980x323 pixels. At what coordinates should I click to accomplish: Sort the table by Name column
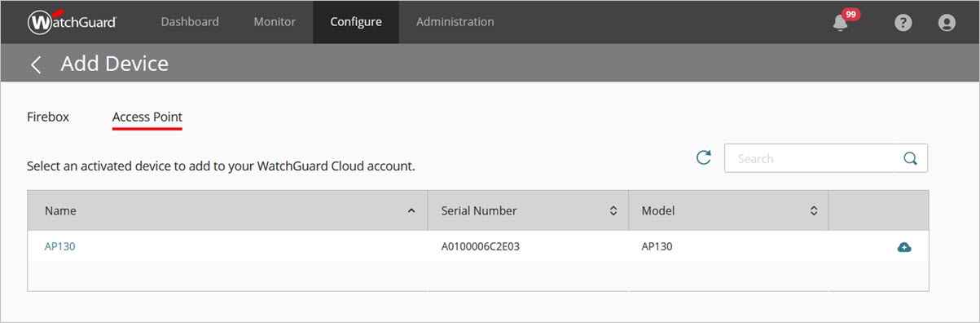[227, 210]
